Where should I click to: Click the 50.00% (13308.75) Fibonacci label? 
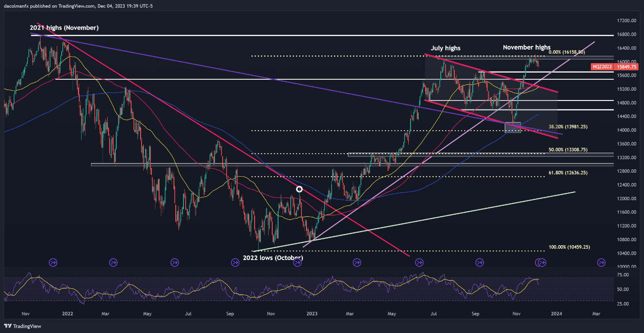click(x=568, y=150)
